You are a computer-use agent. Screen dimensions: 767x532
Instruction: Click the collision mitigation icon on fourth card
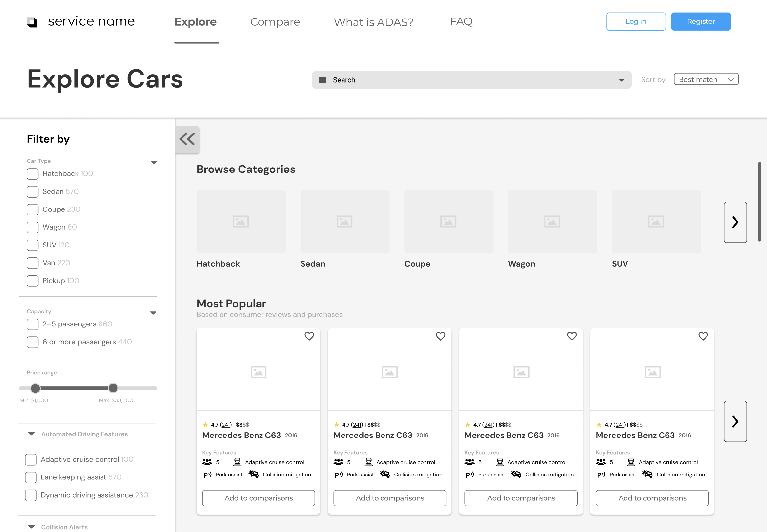pos(647,474)
